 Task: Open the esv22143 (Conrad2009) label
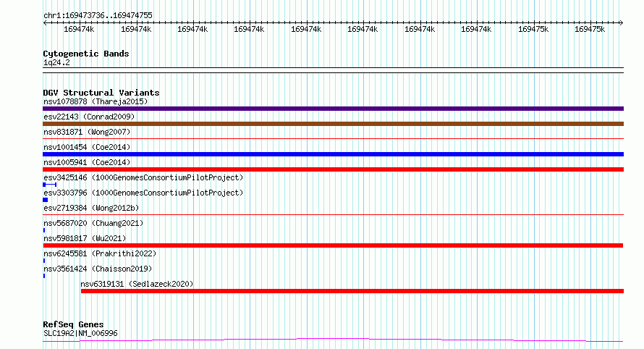pyautogui.click(x=89, y=117)
